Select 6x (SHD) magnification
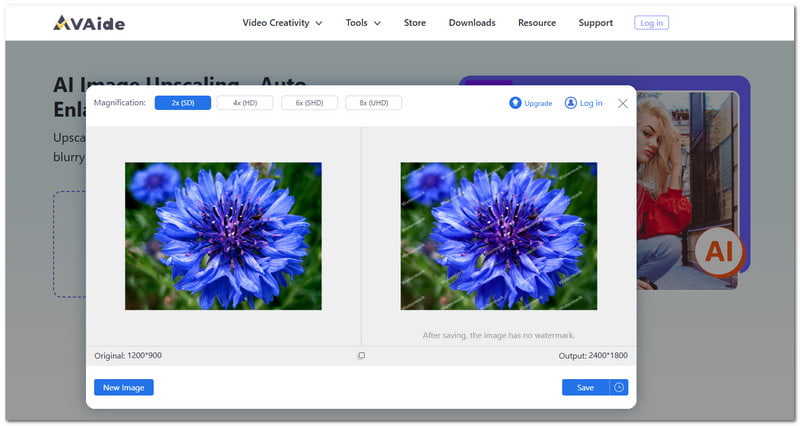This screenshot has height=426, width=800. pyautogui.click(x=309, y=103)
